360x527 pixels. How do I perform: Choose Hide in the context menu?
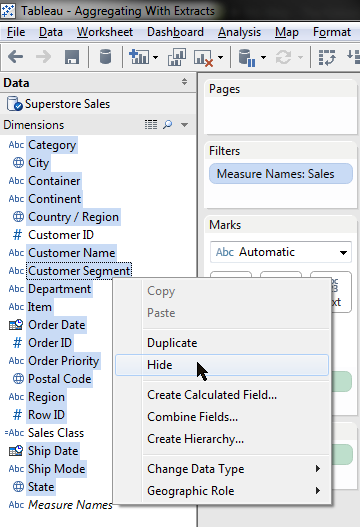click(222, 365)
